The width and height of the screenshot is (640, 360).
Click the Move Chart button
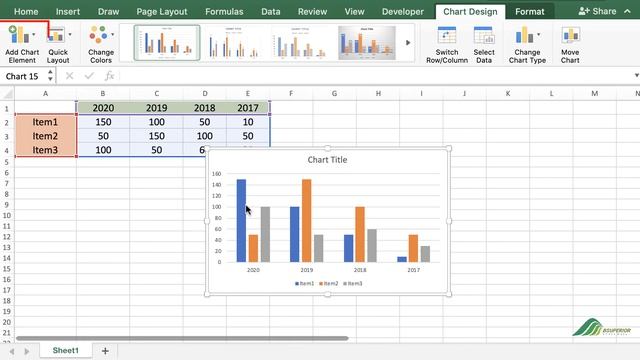570,44
